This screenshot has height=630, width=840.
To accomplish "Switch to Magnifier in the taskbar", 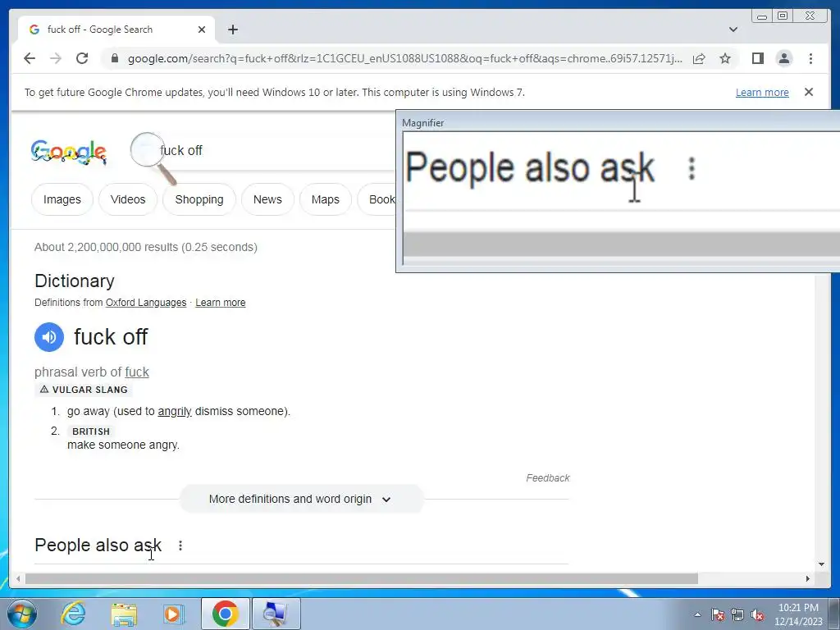I will point(276,614).
